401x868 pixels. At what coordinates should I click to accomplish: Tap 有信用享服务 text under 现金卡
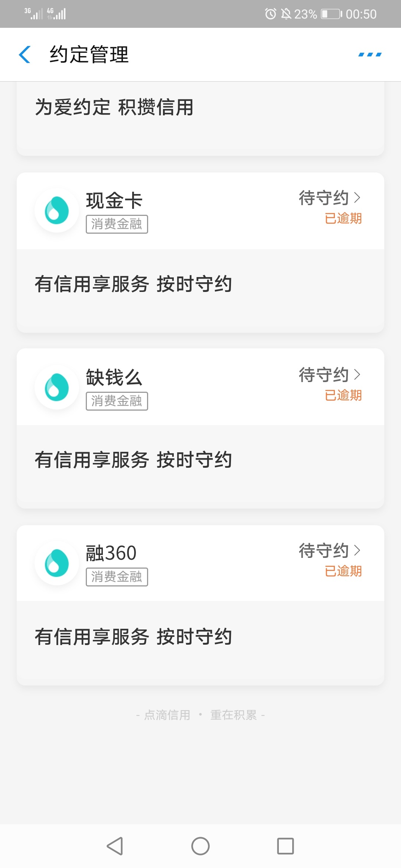tap(92, 284)
